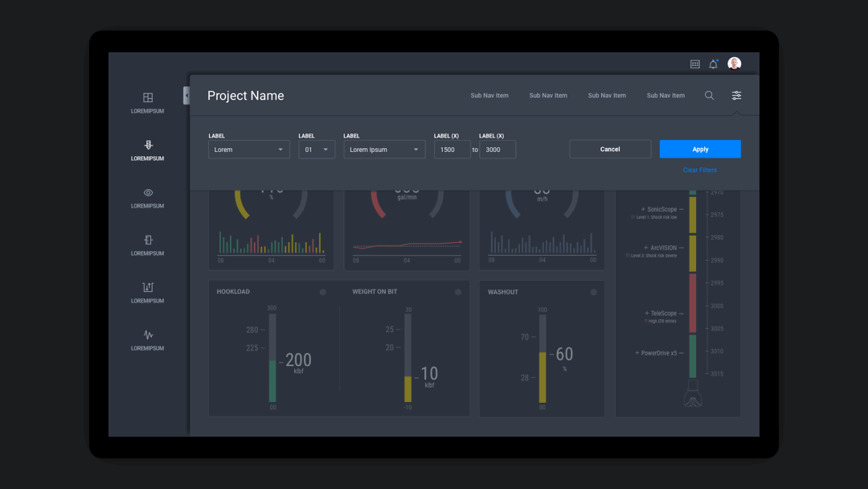
Task: Click the SonicScope tool label
Action: [662, 209]
